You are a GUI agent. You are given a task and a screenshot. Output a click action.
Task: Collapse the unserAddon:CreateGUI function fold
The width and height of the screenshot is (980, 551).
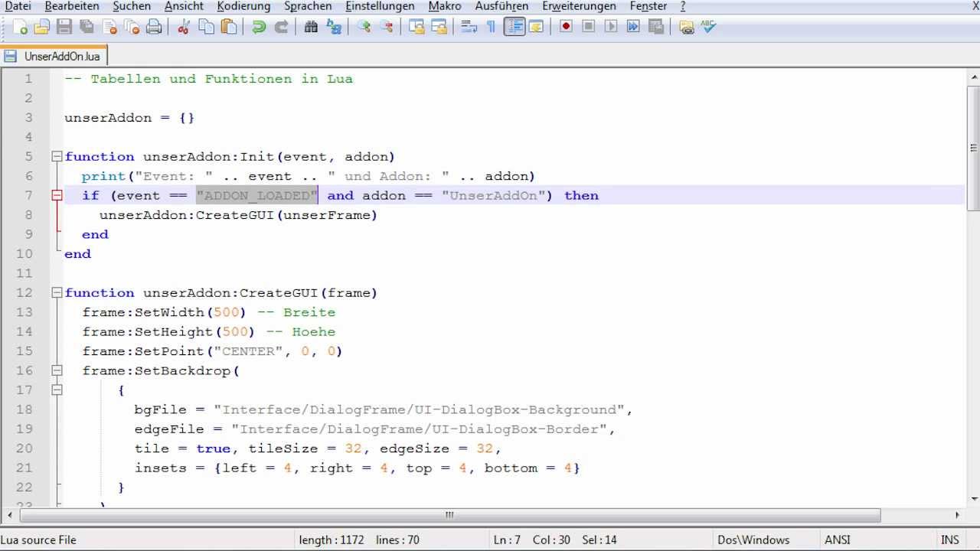[57, 292]
